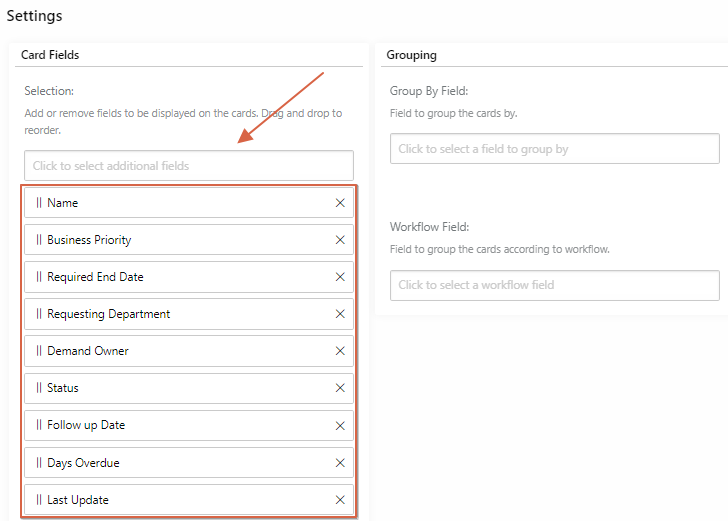This screenshot has width=728, height=521.
Task: Click the Demand Owner drag handle
Action: point(39,351)
